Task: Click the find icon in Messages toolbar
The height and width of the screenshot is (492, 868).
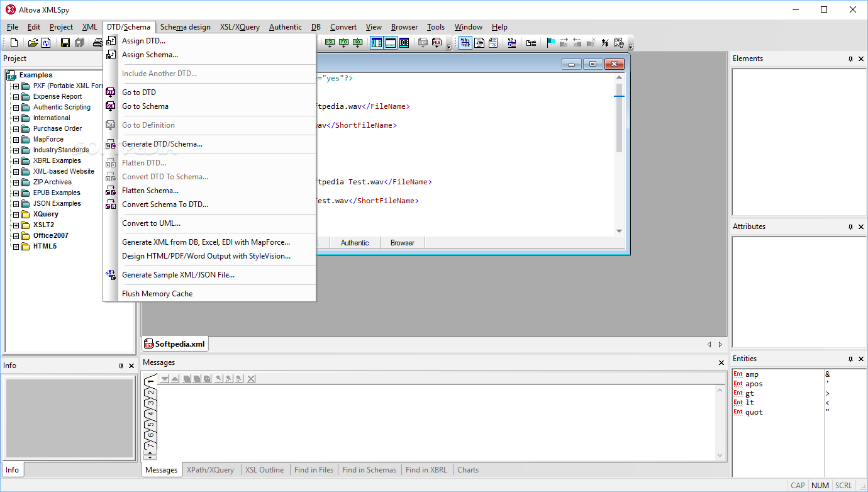Action: [219, 379]
